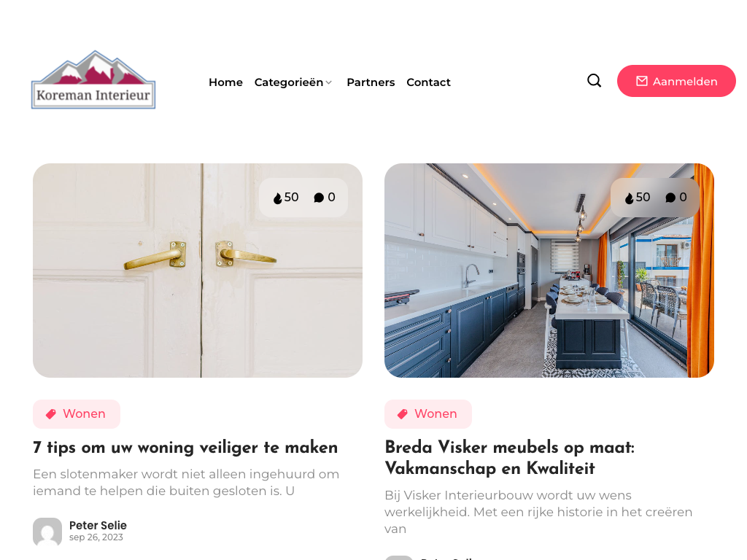Click the flame views icon on kitchen article

pyautogui.click(x=630, y=198)
